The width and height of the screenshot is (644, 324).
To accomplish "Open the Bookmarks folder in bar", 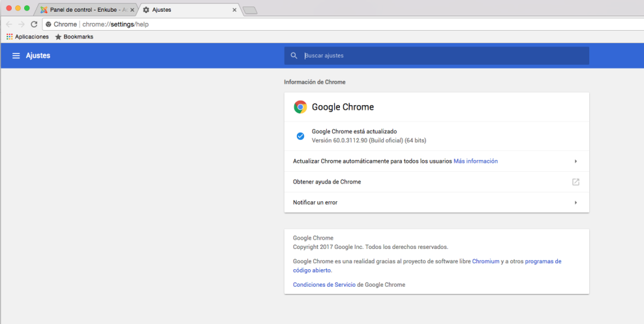I will [74, 37].
